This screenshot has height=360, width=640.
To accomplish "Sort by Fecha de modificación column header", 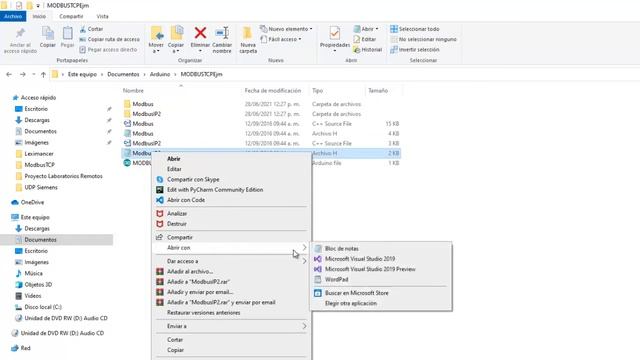I will tap(273, 91).
